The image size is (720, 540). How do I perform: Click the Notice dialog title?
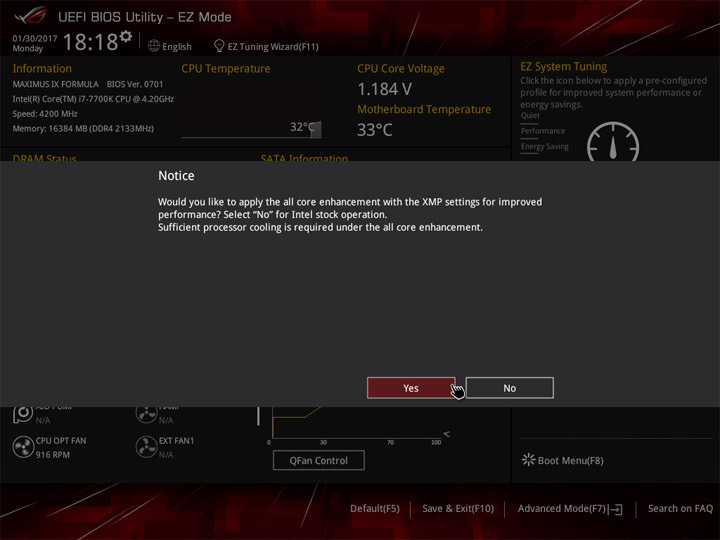pyautogui.click(x=176, y=176)
